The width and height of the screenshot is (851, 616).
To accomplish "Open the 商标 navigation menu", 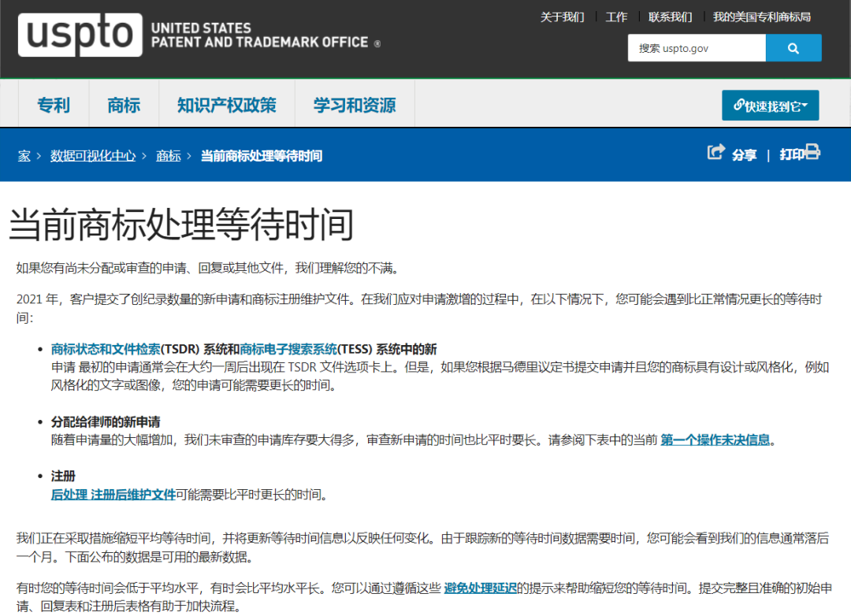I will tap(123, 103).
